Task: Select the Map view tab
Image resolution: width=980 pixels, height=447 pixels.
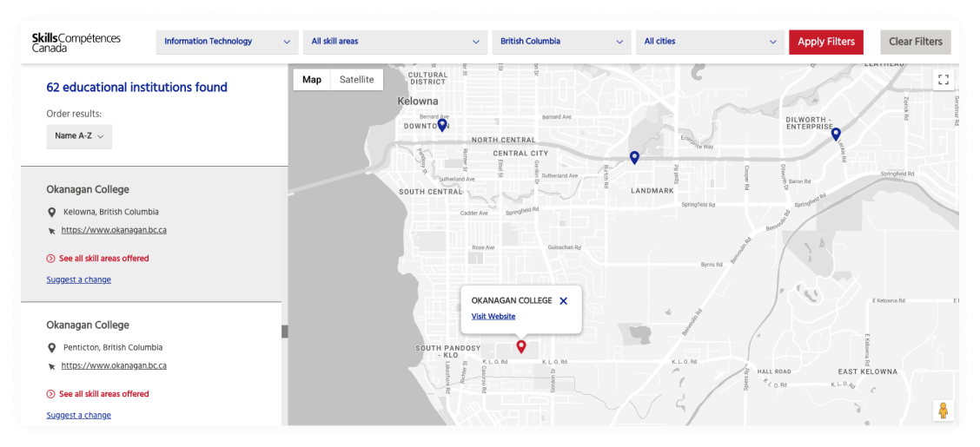Action: pos(312,80)
